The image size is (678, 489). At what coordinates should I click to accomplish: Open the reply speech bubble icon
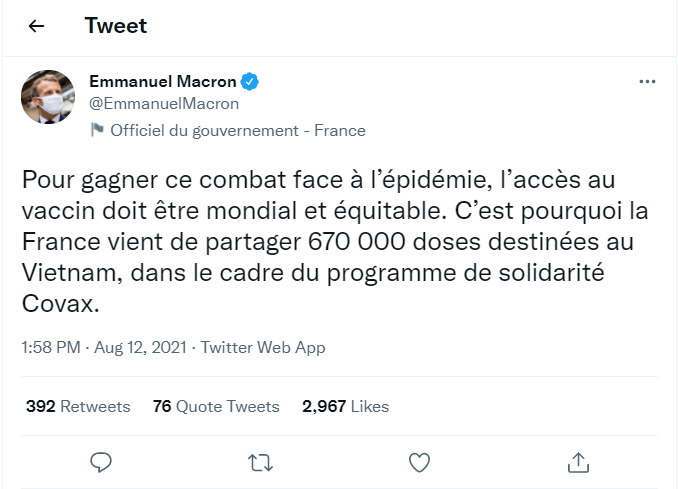tap(100, 461)
